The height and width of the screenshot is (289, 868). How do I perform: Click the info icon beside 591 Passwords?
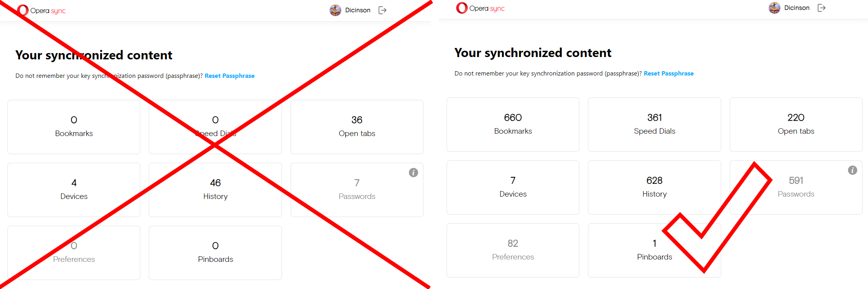pos(852,170)
